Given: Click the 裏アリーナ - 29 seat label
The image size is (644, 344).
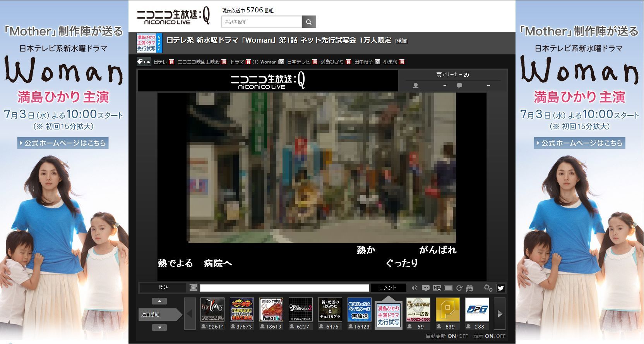Looking at the screenshot, I should pos(452,75).
